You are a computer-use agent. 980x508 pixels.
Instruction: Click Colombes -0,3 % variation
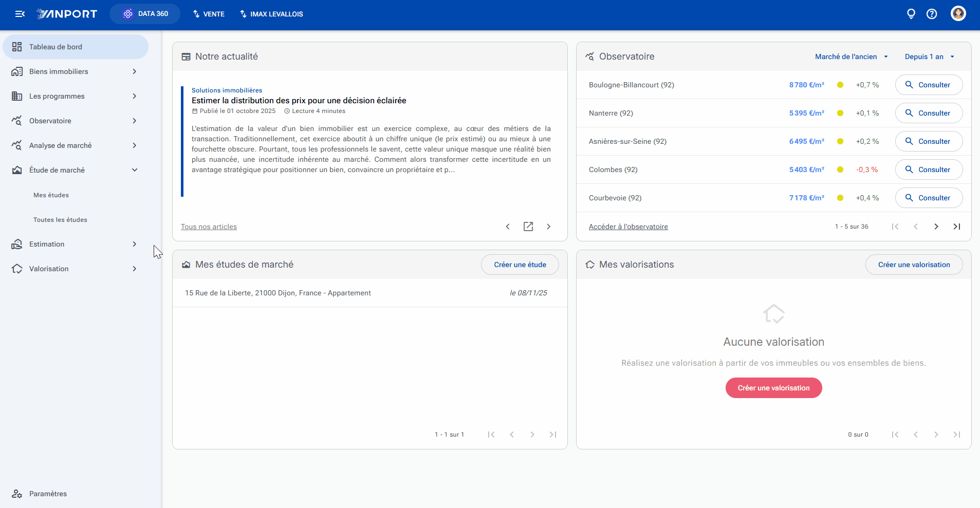[867, 170]
